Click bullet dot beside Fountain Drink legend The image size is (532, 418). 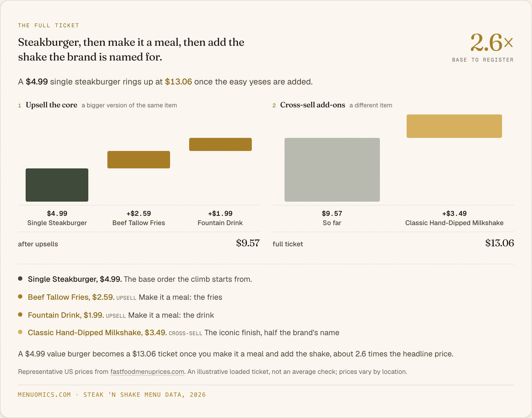coord(20,314)
